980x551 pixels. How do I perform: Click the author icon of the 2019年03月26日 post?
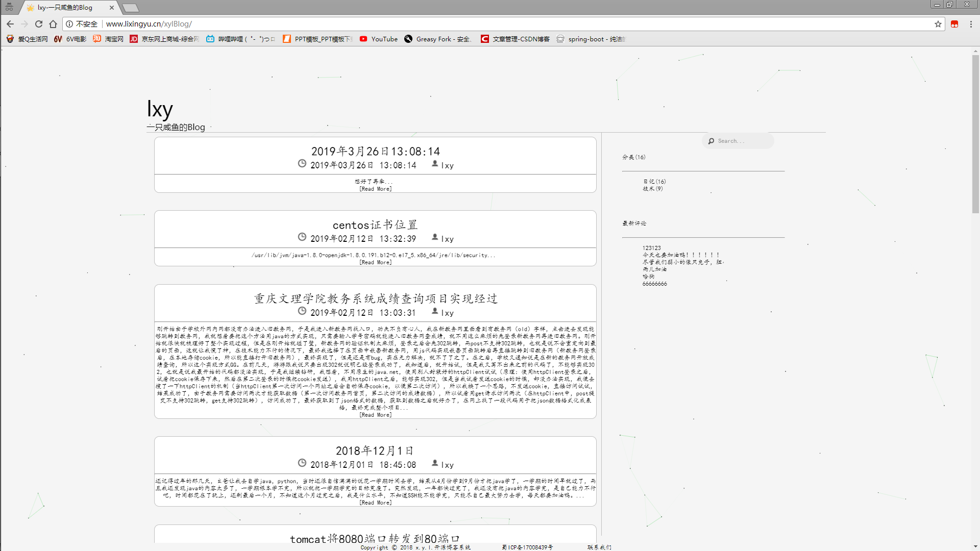pyautogui.click(x=435, y=163)
